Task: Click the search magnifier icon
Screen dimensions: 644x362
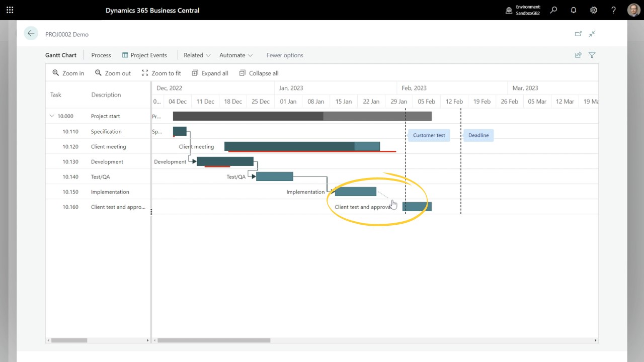Action: [x=553, y=10]
